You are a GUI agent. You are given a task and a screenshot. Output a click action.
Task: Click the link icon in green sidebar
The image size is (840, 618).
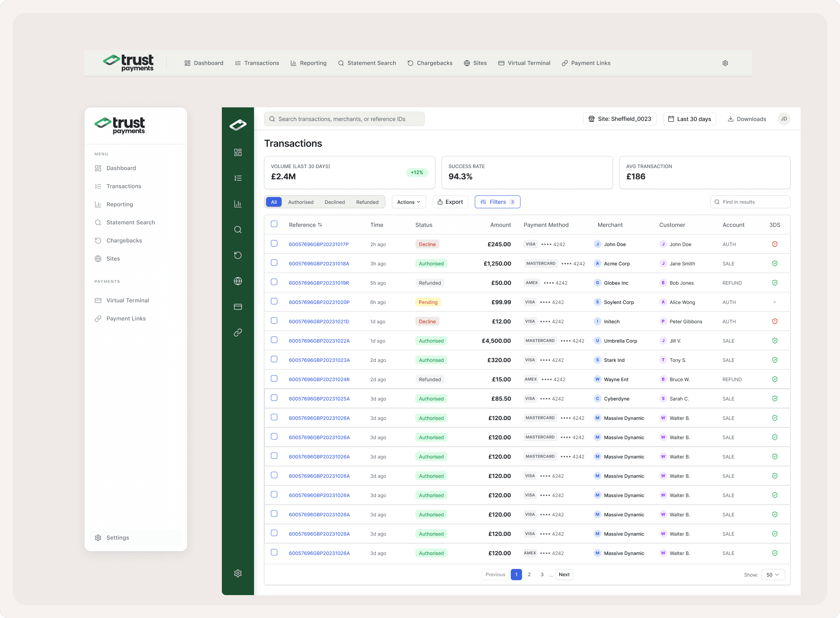238,333
